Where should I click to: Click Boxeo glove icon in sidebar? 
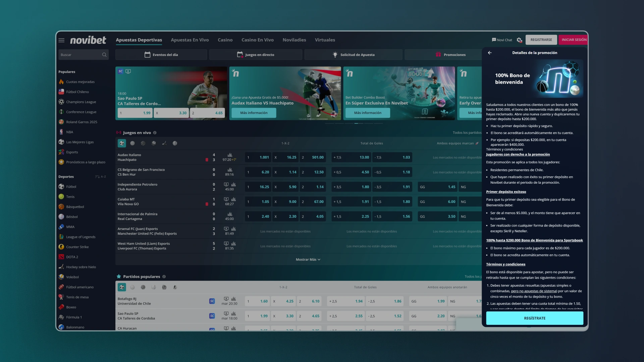pyautogui.click(x=61, y=307)
